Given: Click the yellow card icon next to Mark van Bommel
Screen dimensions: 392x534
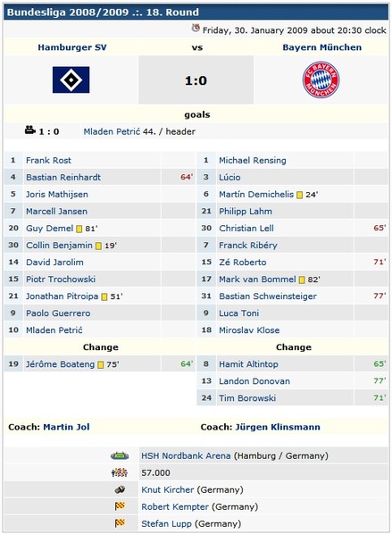Looking at the screenshot, I should [x=302, y=280].
